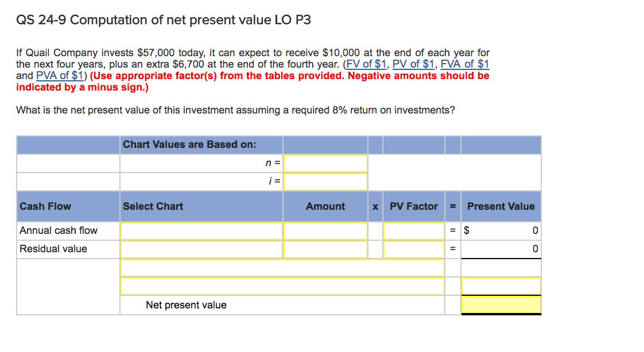Click the Present Value column header
The image size is (644, 352).
pos(501,206)
